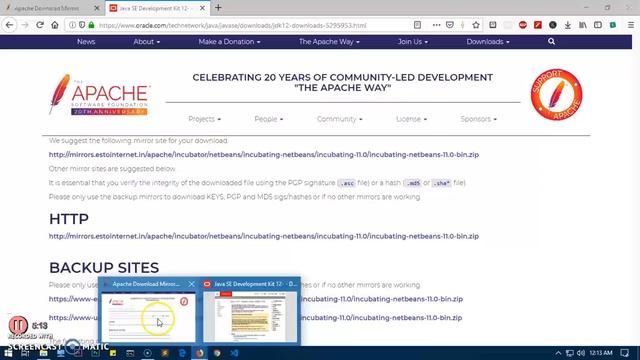Click the first backup site netbeans zip link
This screenshot has height=360, width=640.
click(382, 299)
